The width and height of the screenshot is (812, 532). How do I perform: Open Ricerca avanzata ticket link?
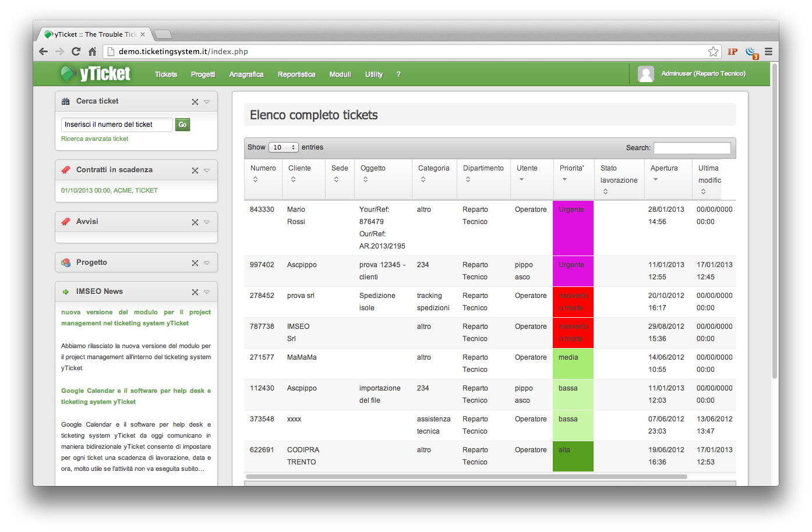tap(94, 139)
